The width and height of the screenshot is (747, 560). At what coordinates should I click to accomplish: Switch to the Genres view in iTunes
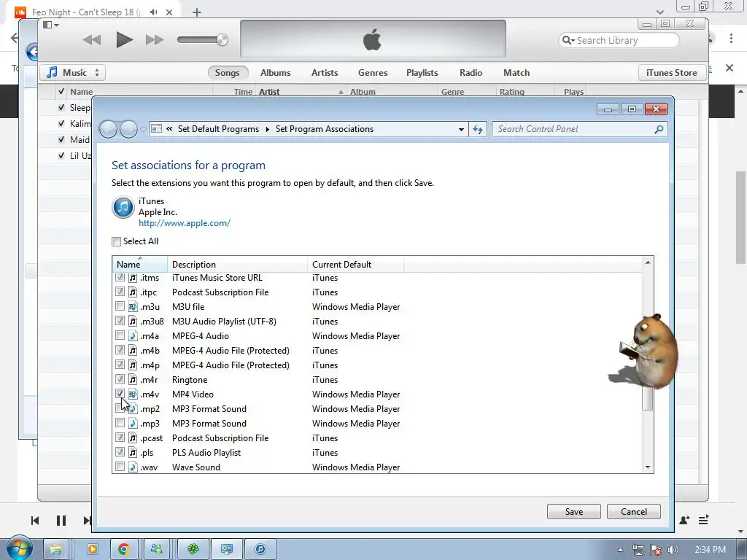[x=373, y=73]
